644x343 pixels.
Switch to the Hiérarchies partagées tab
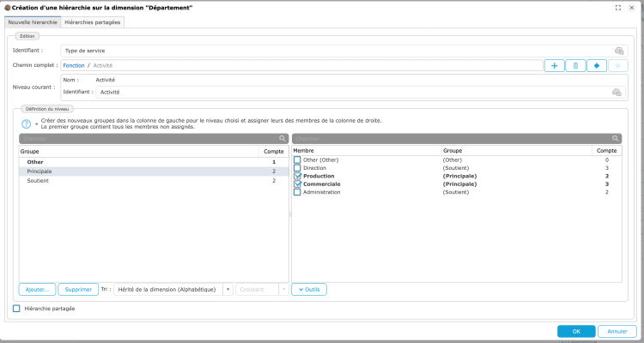[x=94, y=21]
